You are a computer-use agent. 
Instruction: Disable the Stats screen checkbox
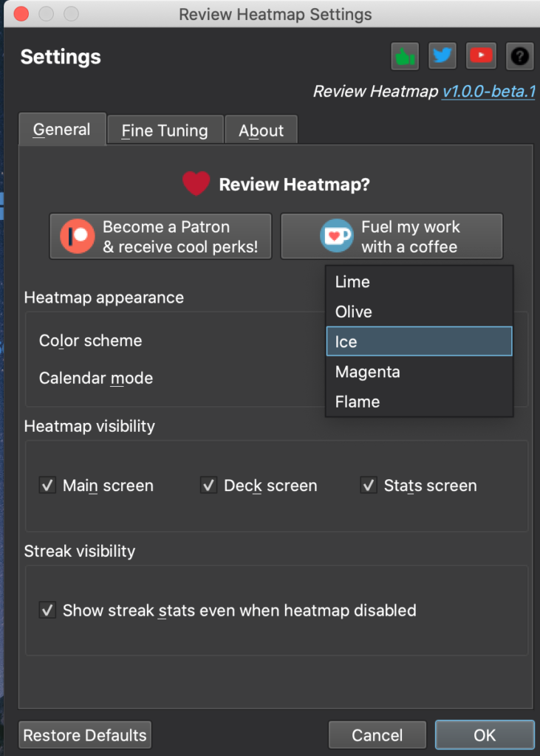pos(369,485)
